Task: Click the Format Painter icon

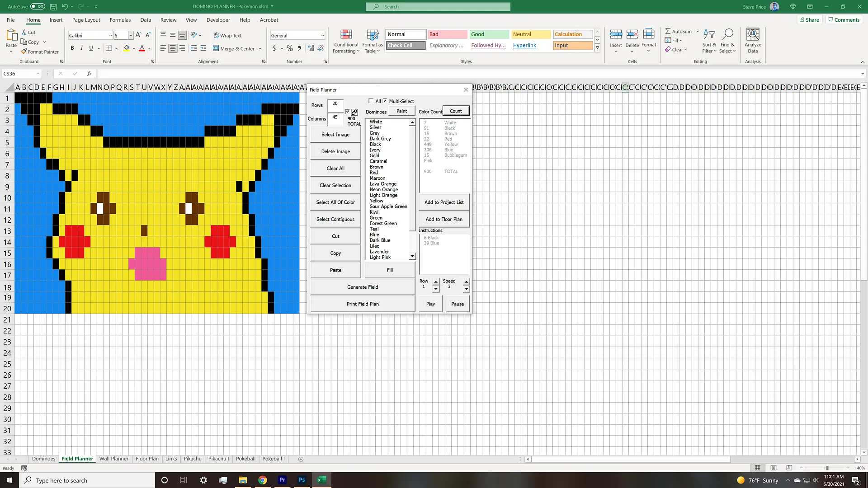Action: (24, 52)
